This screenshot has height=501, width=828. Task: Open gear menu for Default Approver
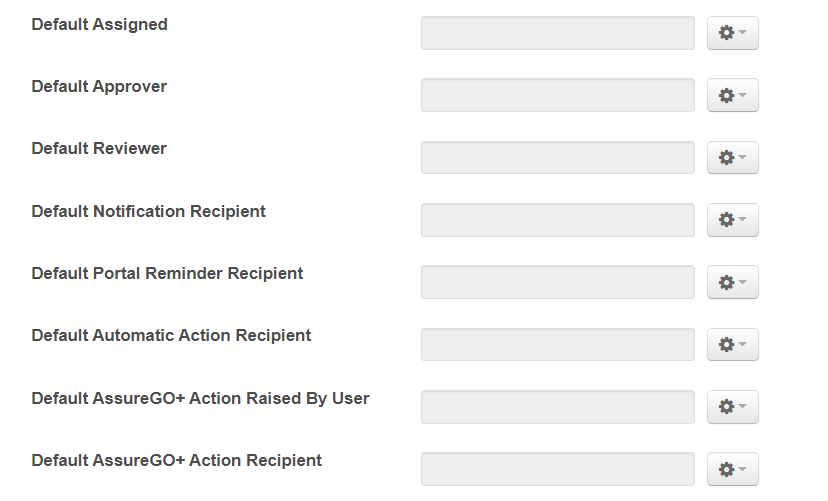click(x=732, y=96)
